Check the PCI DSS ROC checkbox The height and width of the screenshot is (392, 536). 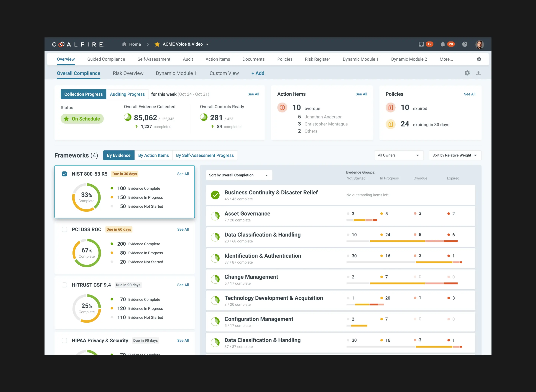coord(64,229)
